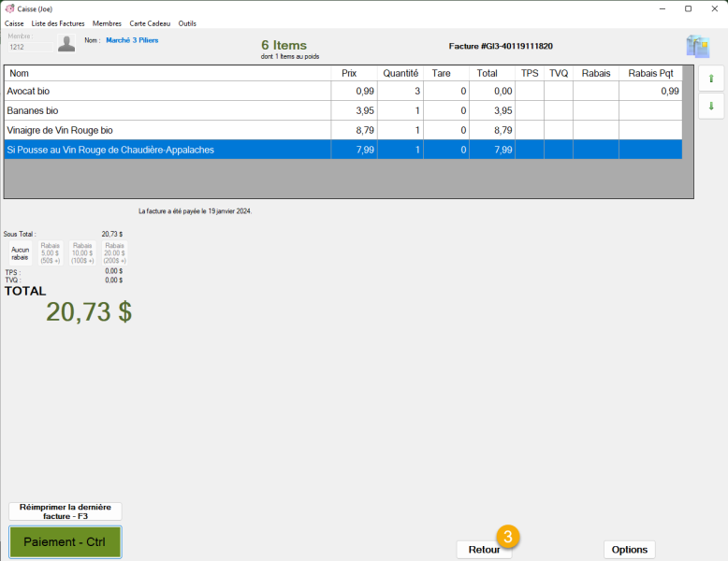Select the Rabais 10,00 $ option
Screen dimensions: 728x561
(x=82, y=252)
